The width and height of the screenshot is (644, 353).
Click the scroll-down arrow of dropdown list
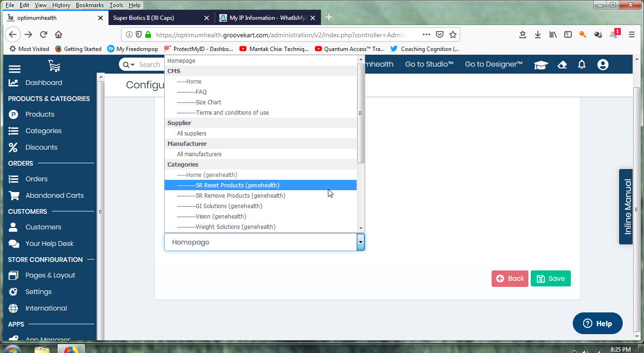click(x=361, y=228)
